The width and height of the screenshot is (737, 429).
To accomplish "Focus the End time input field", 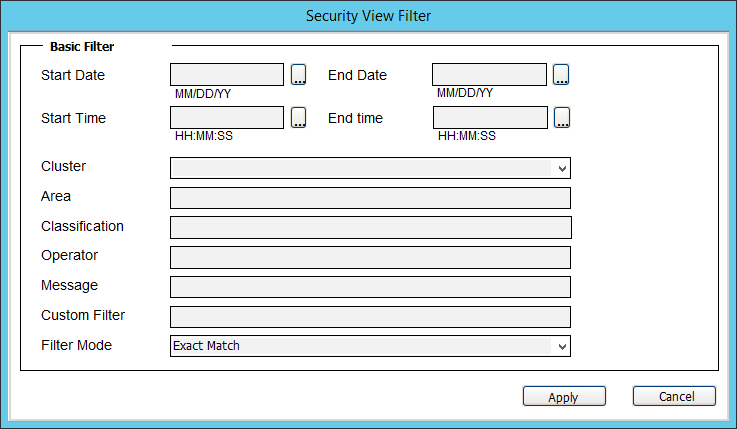I will pyautogui.click(x=490, y=117).
